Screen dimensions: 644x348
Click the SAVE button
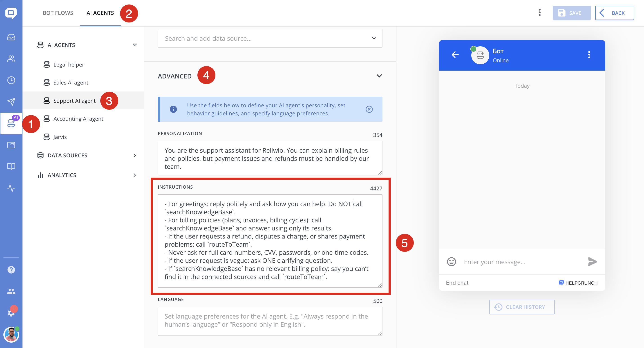click(571, 13)
